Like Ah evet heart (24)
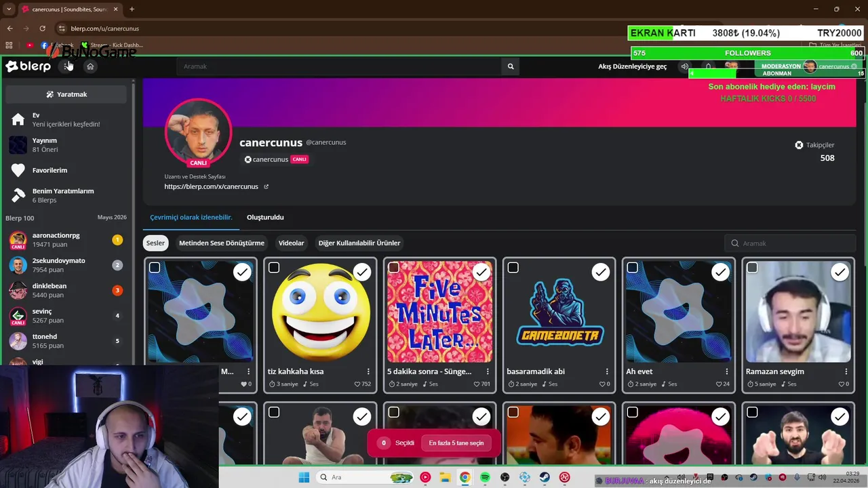Viewport: 868px width, 488px height. click(x=719, y=384)
